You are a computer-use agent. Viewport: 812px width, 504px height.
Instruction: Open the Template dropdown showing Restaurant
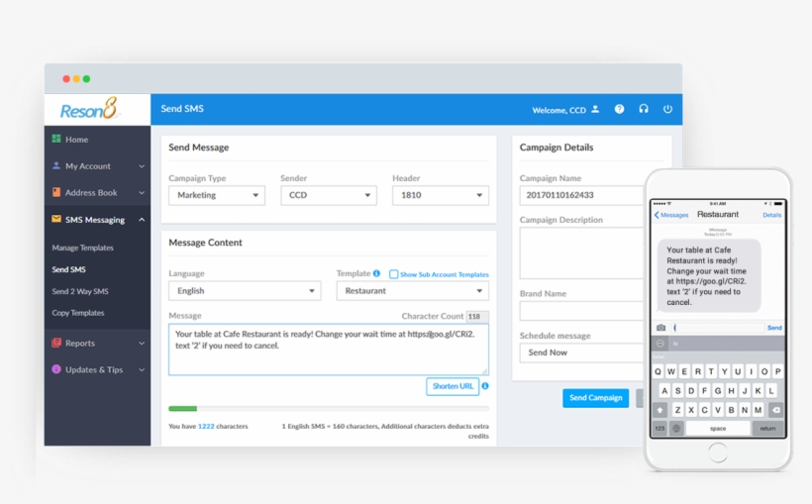pos(412,290)
